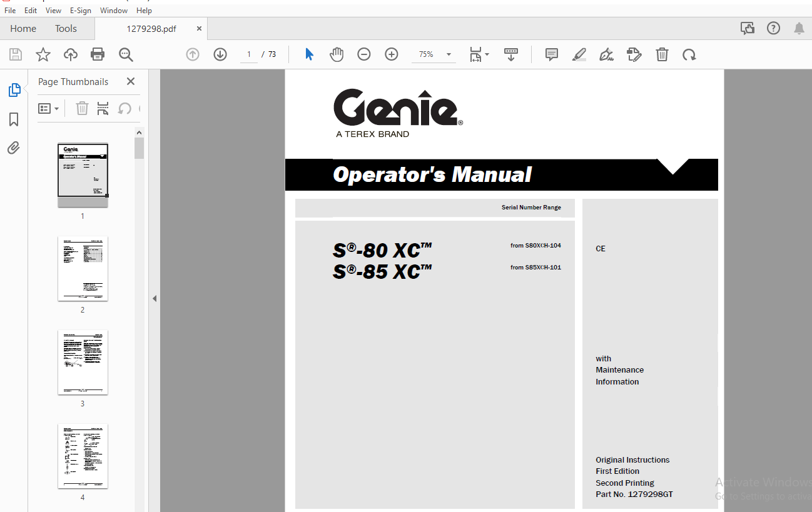
Task: Click the "Original Instructions" text
Action: (x=632, y=460)
